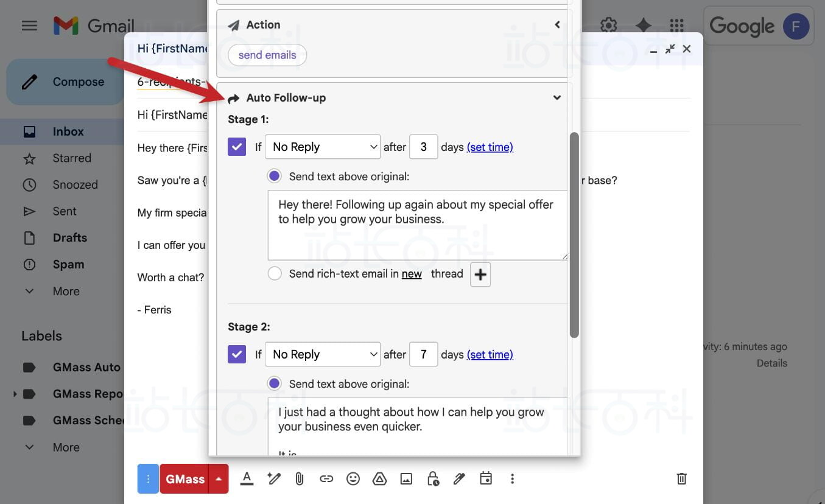Screen dimensions: 825x504
Task: Open the Drafts folder
Action: tap(69, 238)
